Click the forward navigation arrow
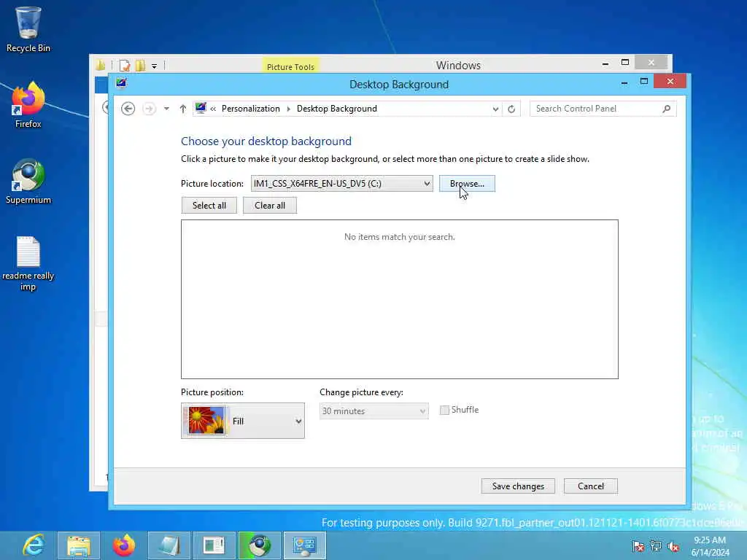Viewport: 747px width, 560px height. click(x=149, y=109)
